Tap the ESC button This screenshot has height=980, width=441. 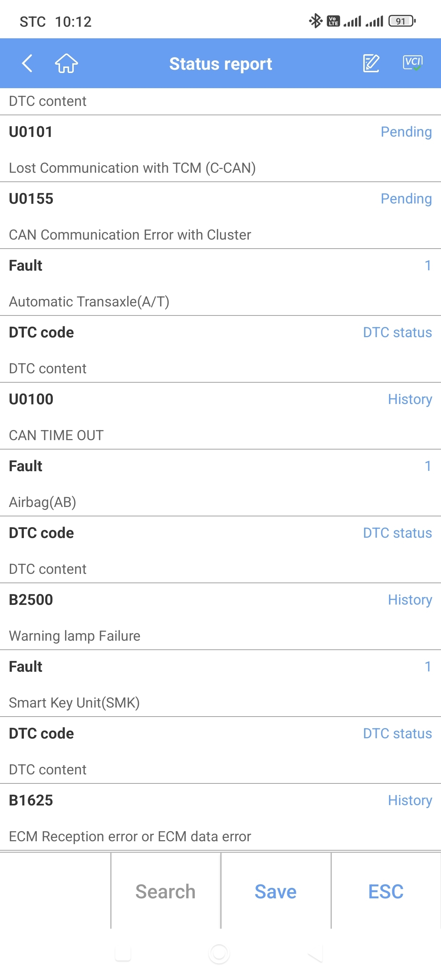[x=386, y=891]
